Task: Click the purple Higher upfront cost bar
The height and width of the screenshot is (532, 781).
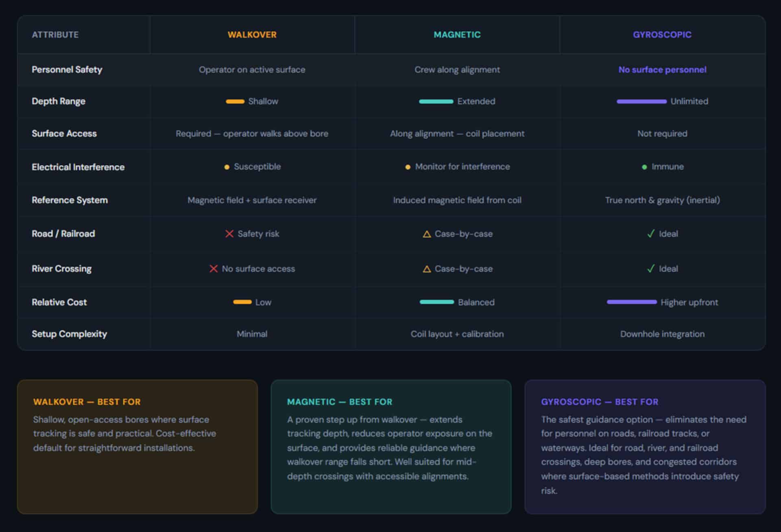Action: 632,302
